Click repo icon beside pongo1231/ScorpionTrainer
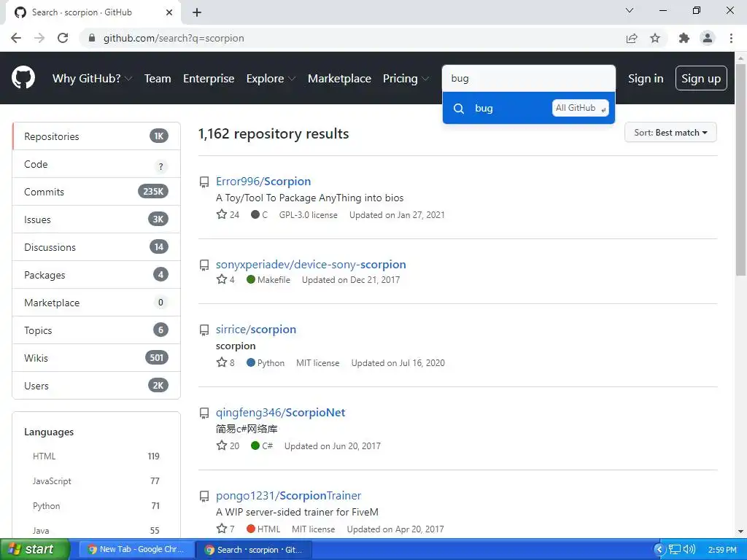 pos(204,496)
